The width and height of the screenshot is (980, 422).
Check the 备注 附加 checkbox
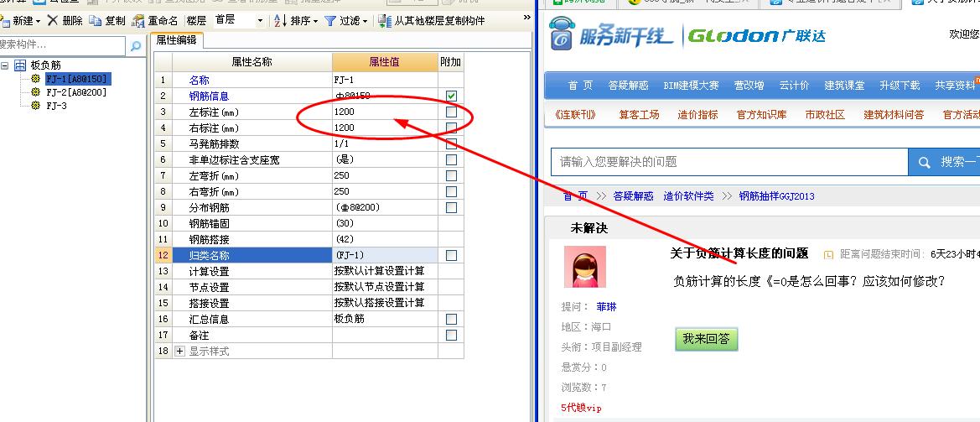coord(451,335)
